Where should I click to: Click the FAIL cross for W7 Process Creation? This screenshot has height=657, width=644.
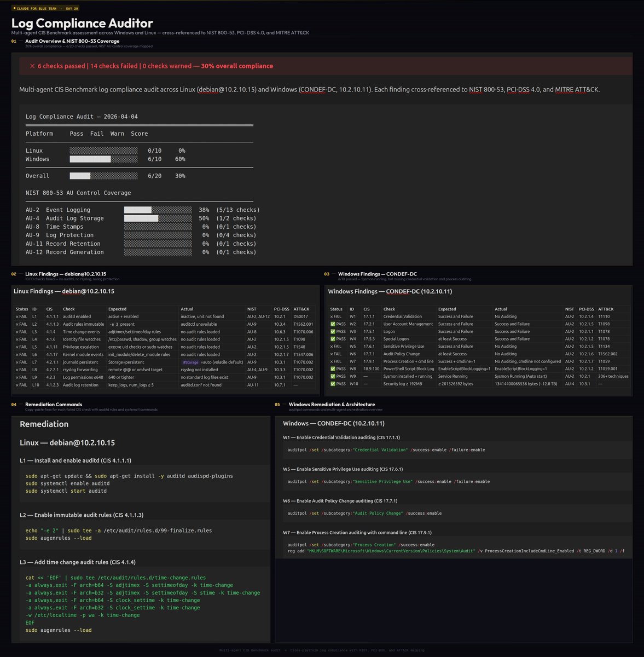(x=332, y=361)
